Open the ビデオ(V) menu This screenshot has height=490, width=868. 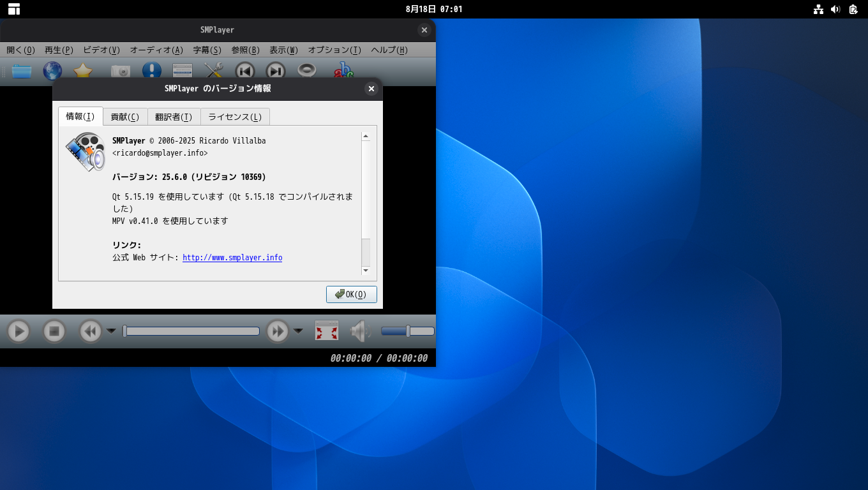(x=101, y=50)
